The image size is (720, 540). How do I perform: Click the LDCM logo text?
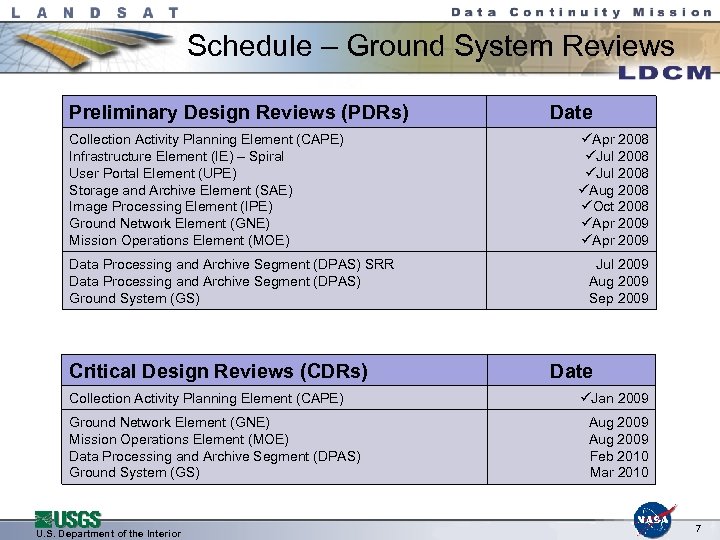[665, 72]
